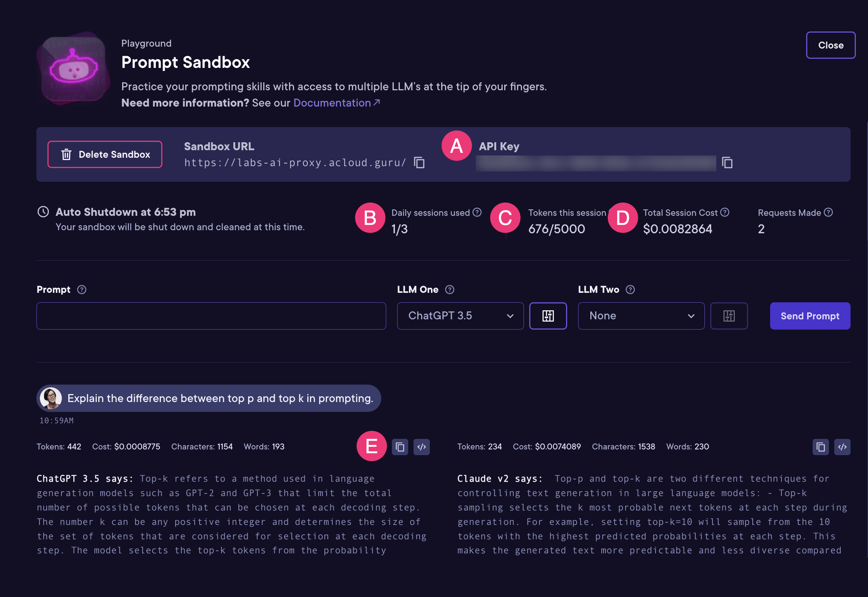Open the LLM Two model dropdown
Image resolution: width=868 pixels, height=597 pixels.
(x=641, y=316)
